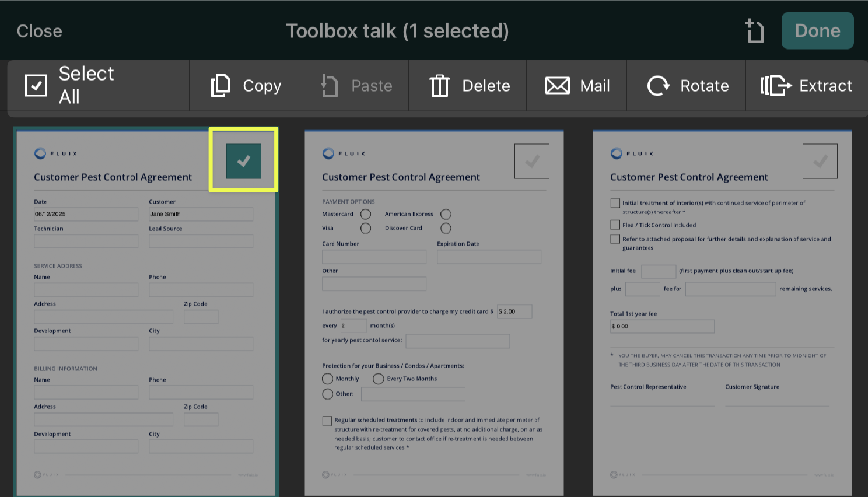Click the Technician field on first page
The image size is (868, 497).
[86, 242]
